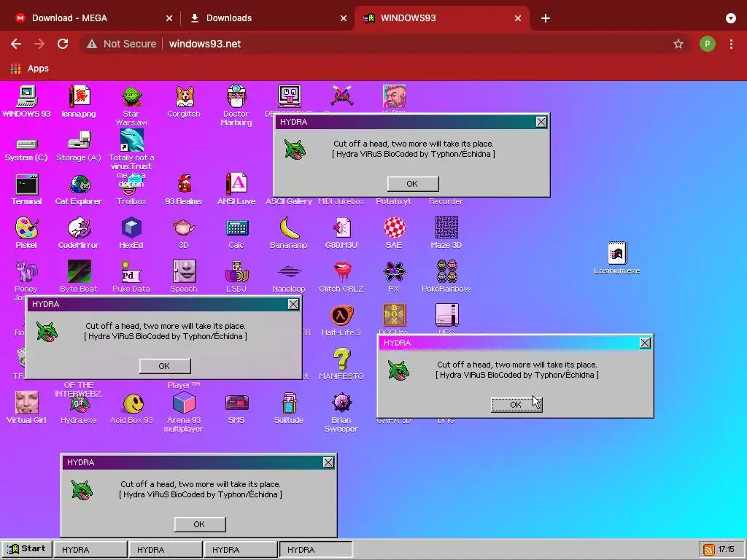Open the Apps bookmarks shortcut
747x560 pixels.
click(29, 69)
